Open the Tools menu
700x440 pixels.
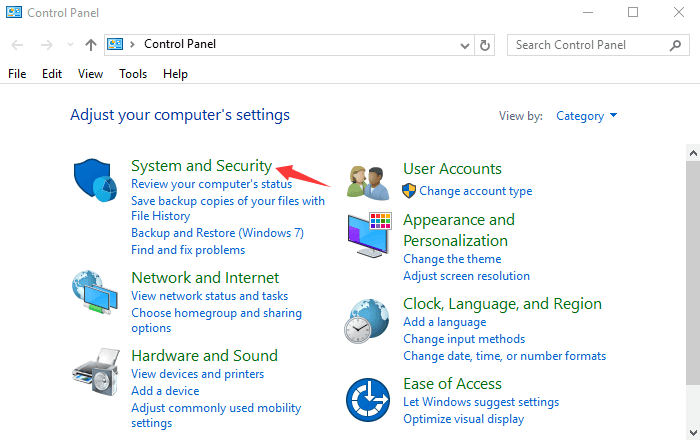[x=133, y=74]
